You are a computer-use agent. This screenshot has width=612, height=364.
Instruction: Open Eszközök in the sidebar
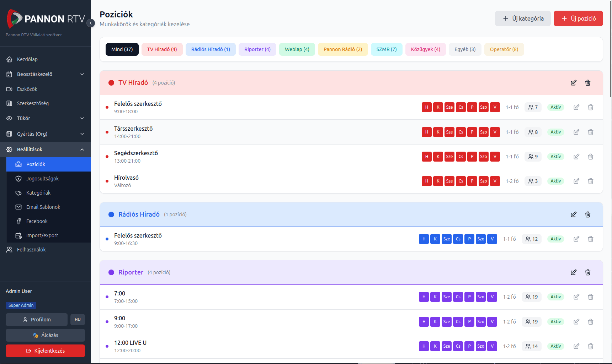click(46, 89)
